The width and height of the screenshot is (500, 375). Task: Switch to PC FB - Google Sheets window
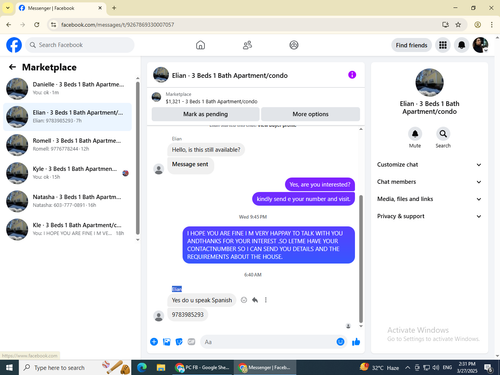pyautogui.click(x=202, y=368)
